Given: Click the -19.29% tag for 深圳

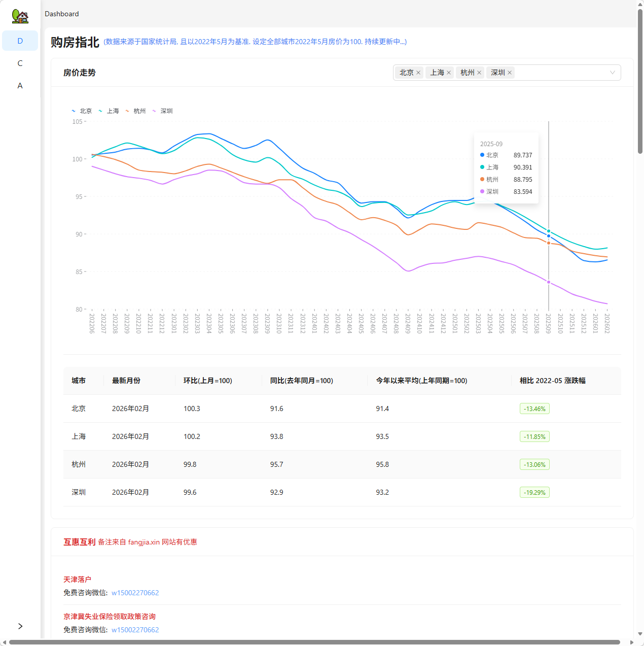Looking at the screenshot, I should click(x=534, y=492).
